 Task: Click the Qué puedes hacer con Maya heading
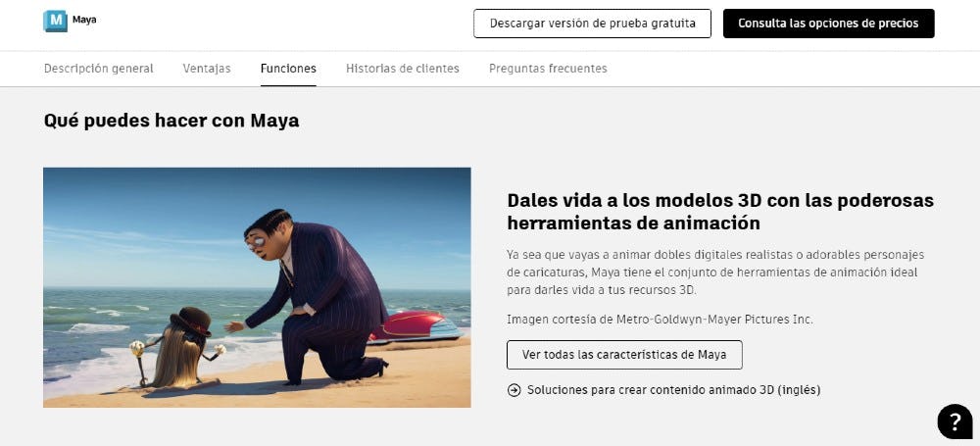pyautogui.click(x=171, y=121)
